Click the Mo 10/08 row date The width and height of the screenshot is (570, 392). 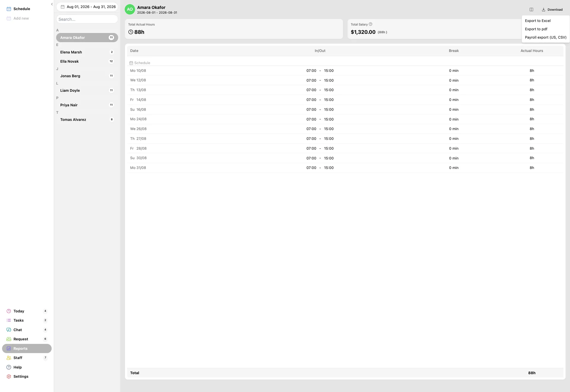point(138,71)
